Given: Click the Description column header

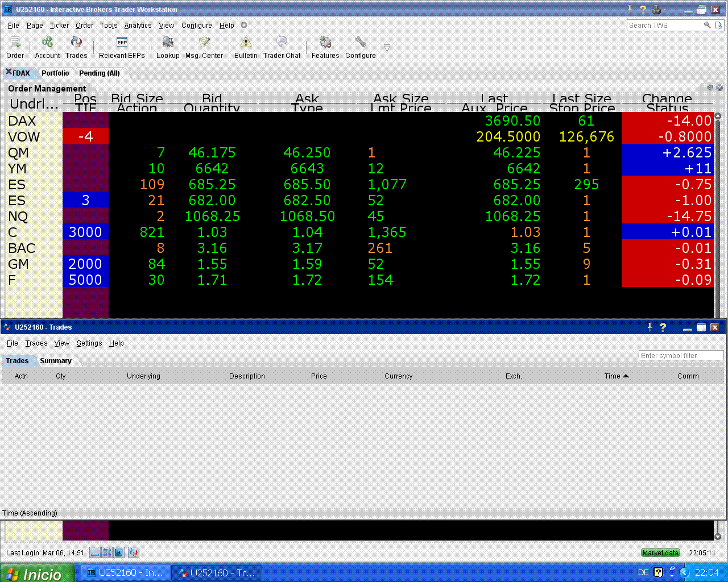Looking at the screenshot, I should 247,376.
